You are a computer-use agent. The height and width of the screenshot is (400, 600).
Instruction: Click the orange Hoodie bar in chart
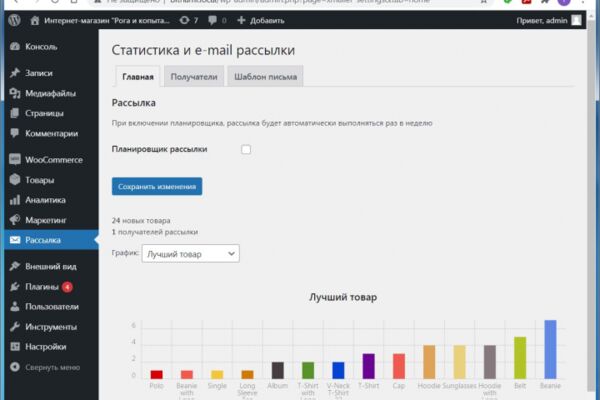429,362
